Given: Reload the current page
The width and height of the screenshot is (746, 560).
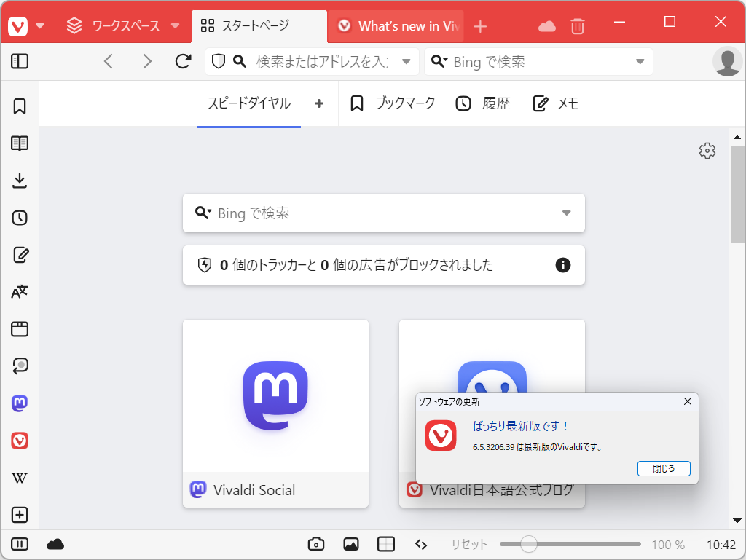Looking at the screenshot, I should click(182, 61).
